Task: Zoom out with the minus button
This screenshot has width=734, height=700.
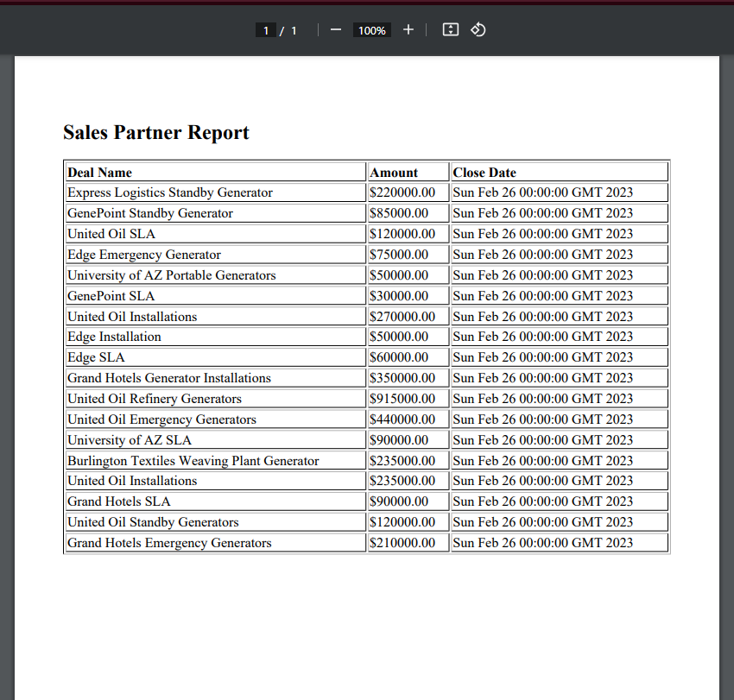Action: coord(336,30)
